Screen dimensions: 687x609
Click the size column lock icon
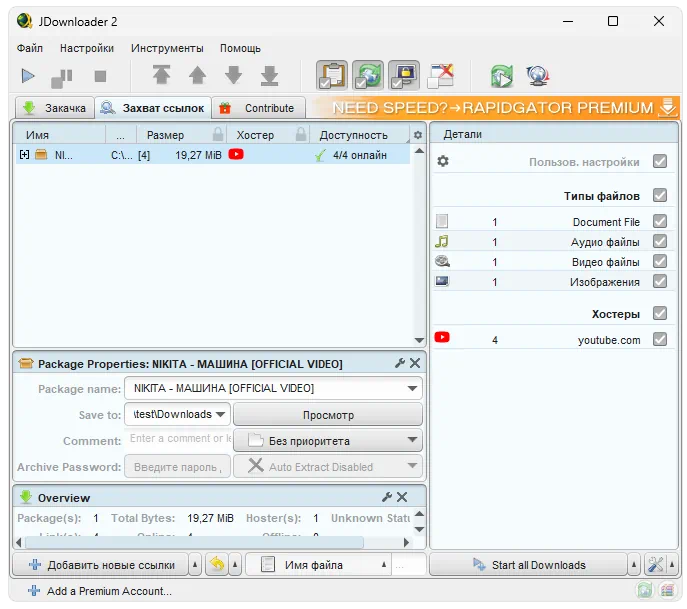[218, 134]
